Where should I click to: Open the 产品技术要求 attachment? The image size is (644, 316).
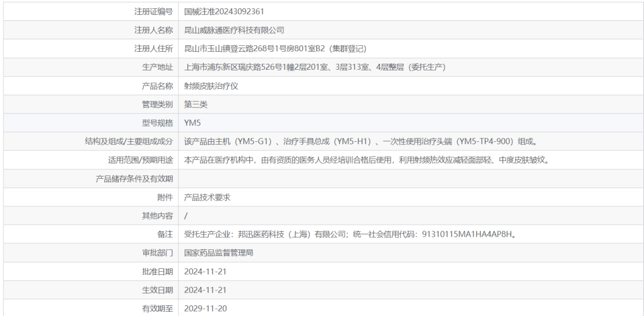(x=208, y=197)
